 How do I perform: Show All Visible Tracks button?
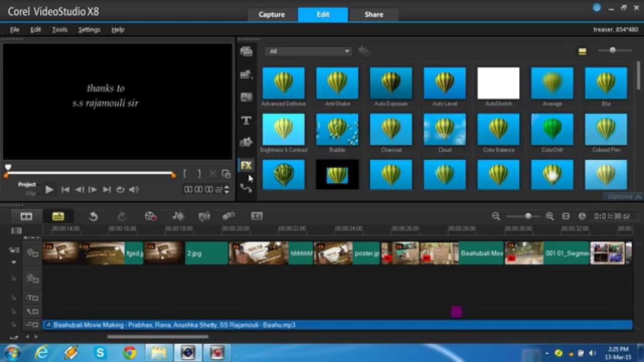(x=17, y=231)
